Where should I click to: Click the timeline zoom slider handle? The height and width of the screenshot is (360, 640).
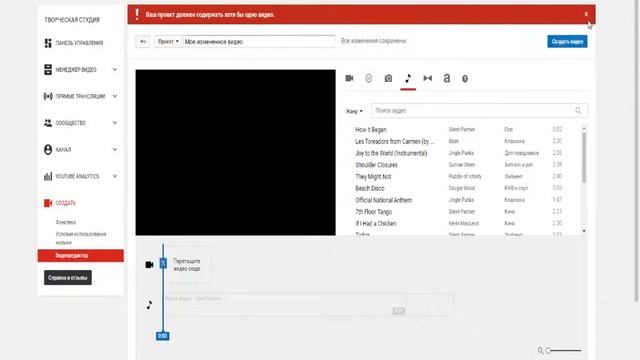[x=548, y=350]
